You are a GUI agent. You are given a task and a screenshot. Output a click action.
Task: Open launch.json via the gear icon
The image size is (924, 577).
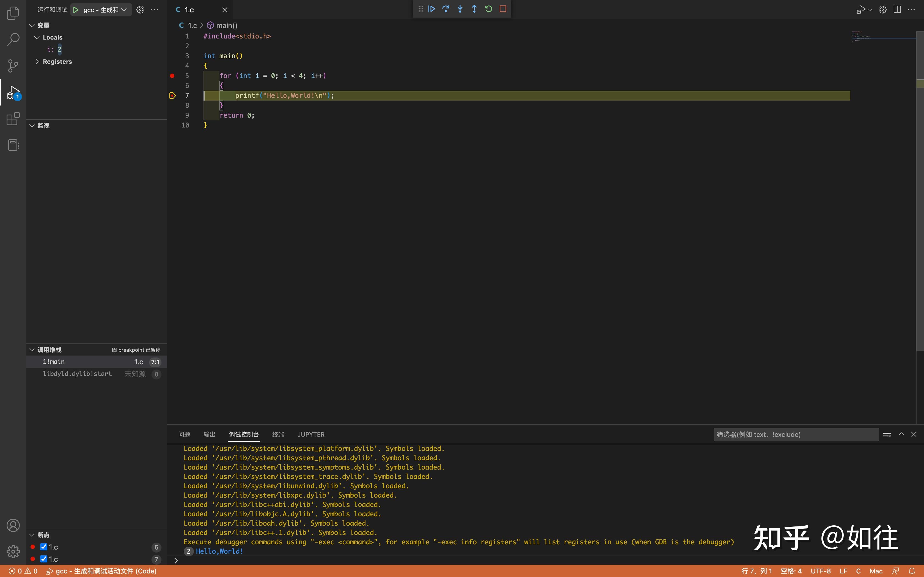140,10
